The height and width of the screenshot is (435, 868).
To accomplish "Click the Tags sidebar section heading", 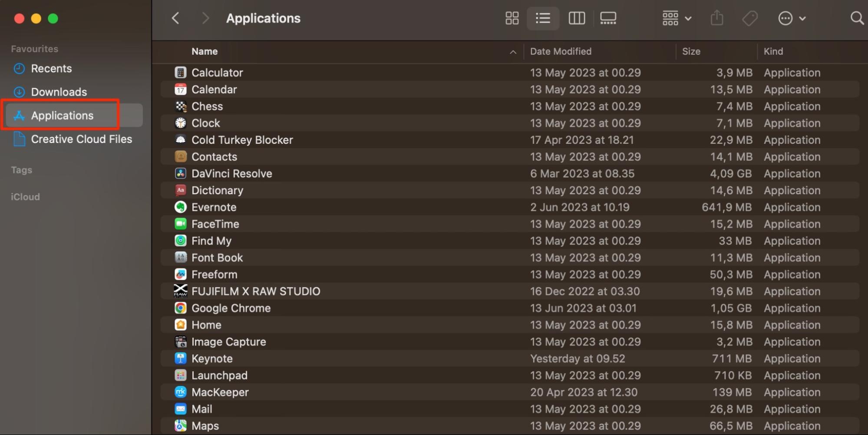I will (22, 170).
